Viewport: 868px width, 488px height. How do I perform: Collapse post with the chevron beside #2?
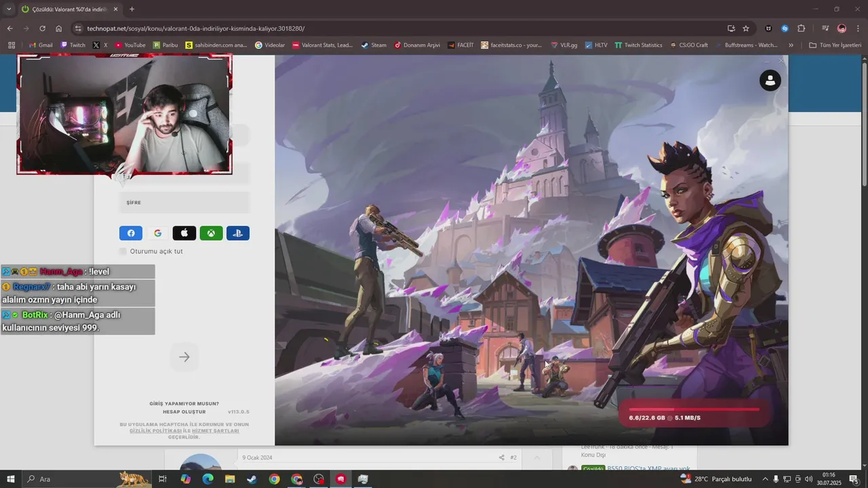point(536,457)
